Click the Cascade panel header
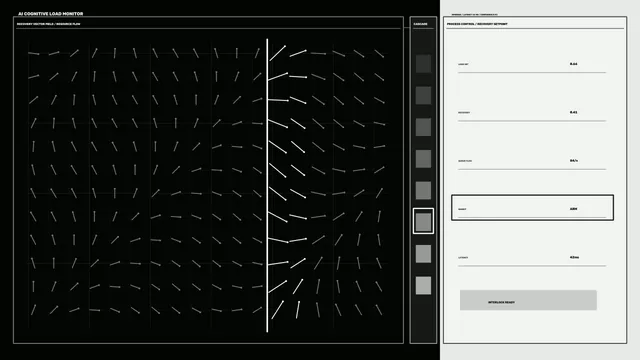This screenshot has height=360, width=640. point(420,24)
